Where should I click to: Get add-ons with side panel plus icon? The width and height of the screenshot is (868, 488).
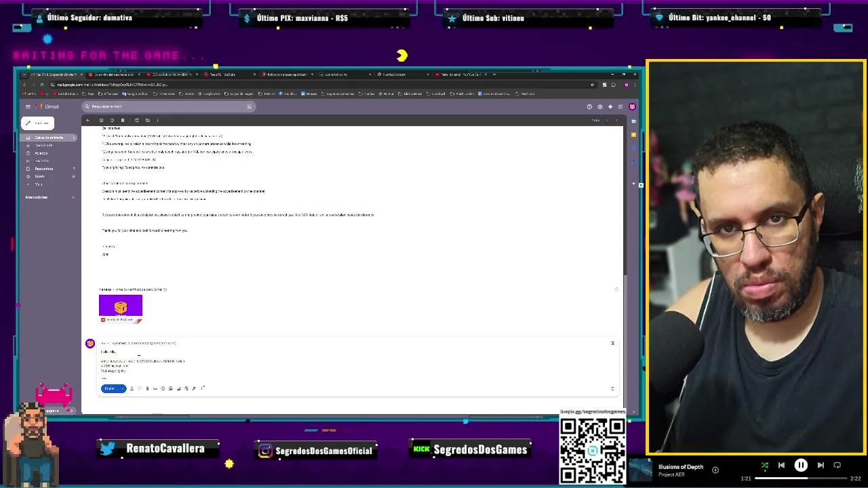tap(633, 184)
